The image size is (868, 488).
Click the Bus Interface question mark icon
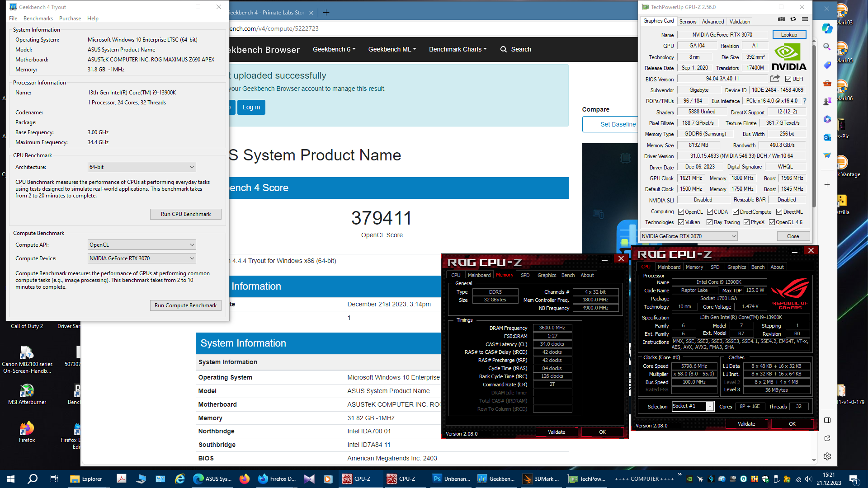[x=805, y=101]
